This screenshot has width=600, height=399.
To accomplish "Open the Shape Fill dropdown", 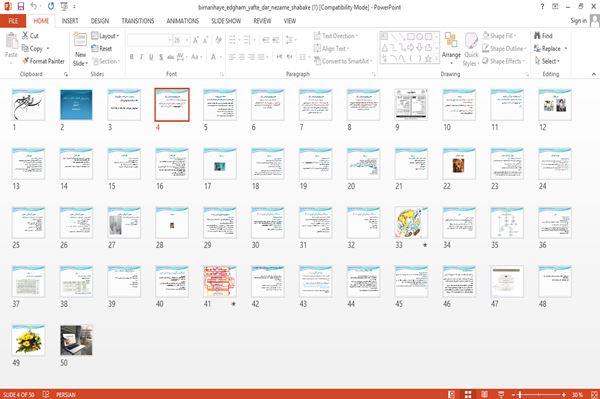I will [499, 36].
